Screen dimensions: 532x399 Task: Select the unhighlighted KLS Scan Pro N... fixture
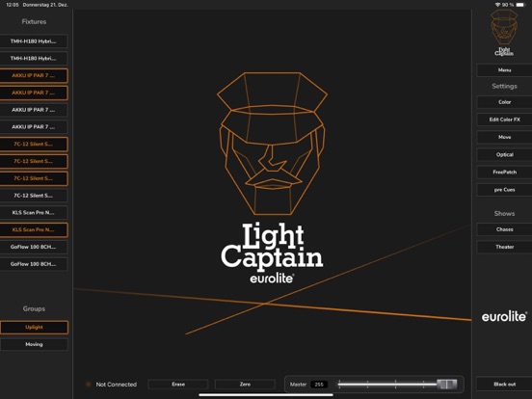[34, 213]
